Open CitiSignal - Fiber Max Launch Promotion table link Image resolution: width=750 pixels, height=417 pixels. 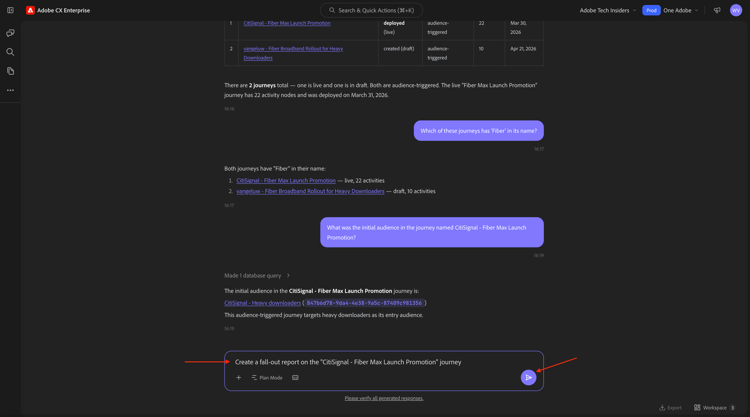[287, 23]
